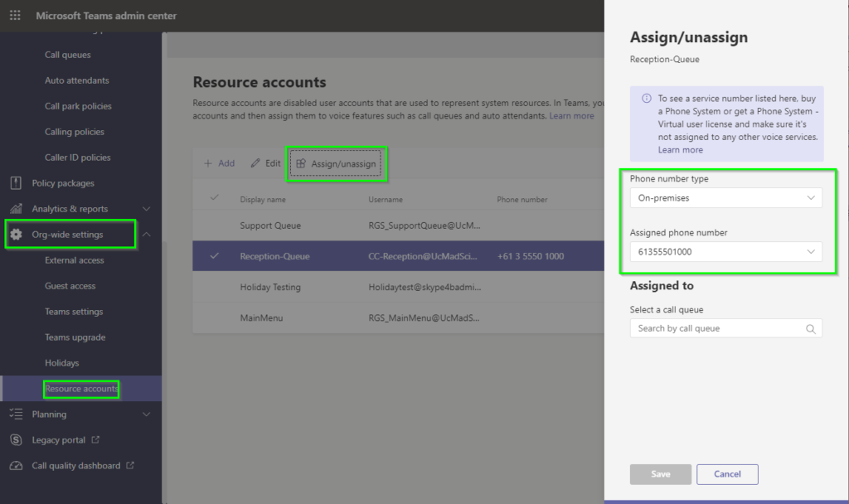
Task: Open Call park policies in the sidebar
Action: (78, 106)
